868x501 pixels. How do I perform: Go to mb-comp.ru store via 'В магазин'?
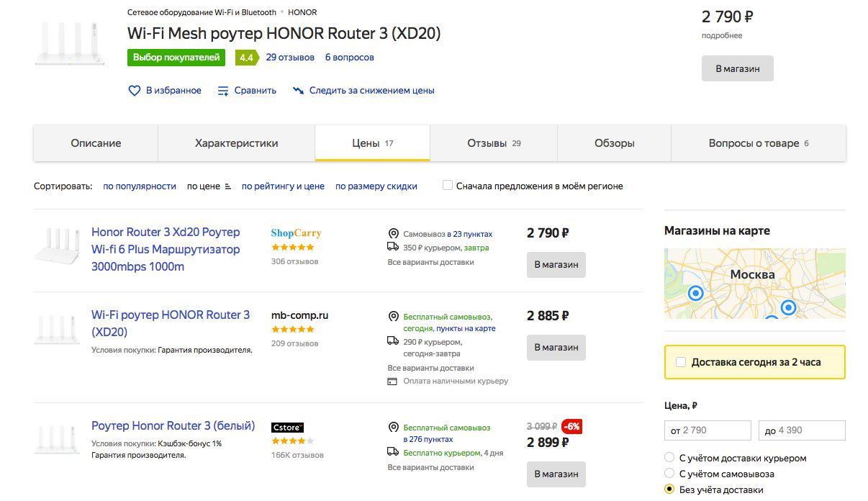556,347
